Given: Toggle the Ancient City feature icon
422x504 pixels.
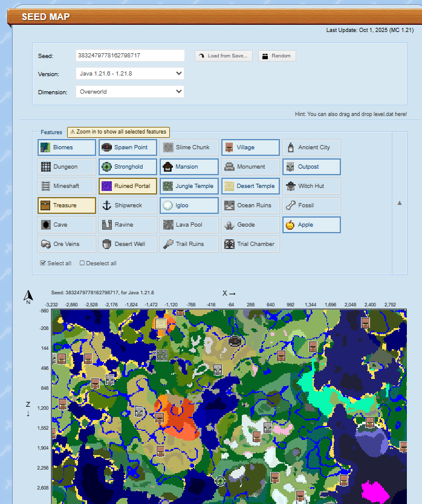Looking at the screenshot, I should coord(291,147).
